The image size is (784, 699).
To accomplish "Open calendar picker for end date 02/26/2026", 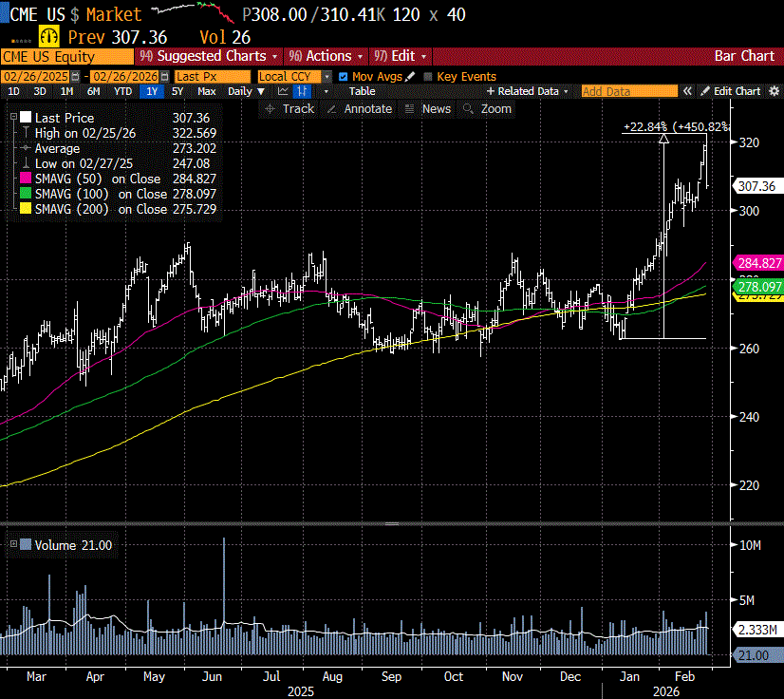I will [164, 77].
